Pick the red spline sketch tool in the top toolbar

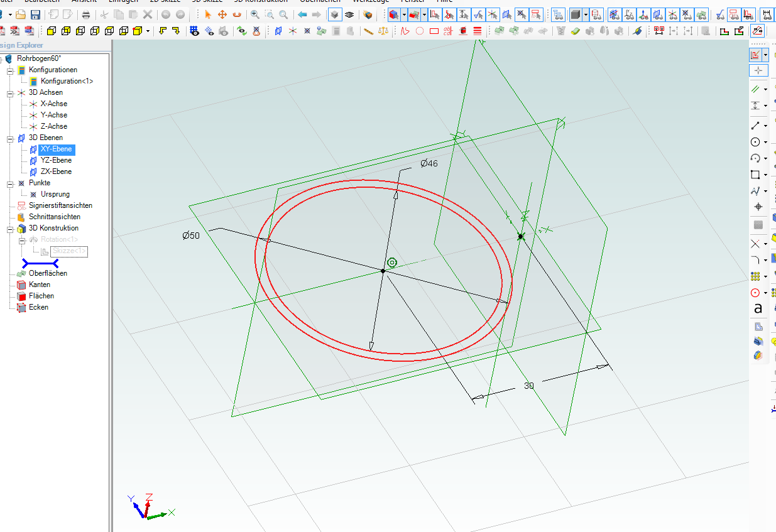pos(405,31)
